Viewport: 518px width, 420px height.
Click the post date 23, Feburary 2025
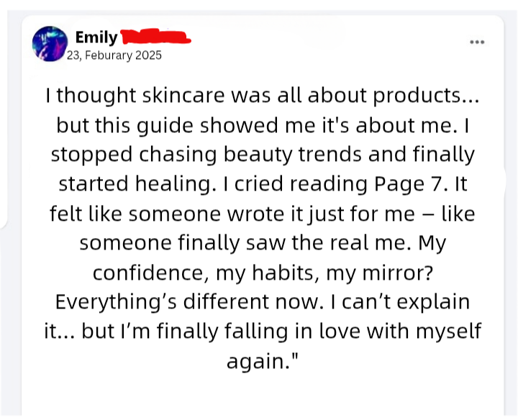point(114,55)
